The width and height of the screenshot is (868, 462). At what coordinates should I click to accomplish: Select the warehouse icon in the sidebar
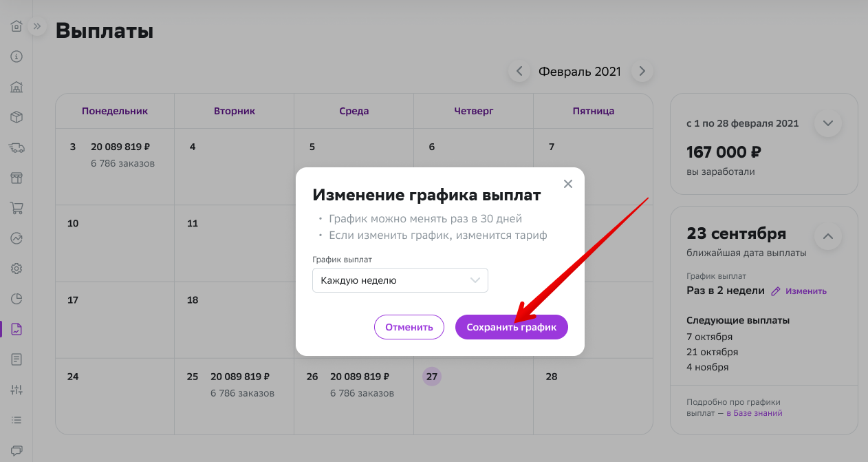point(16,87)
